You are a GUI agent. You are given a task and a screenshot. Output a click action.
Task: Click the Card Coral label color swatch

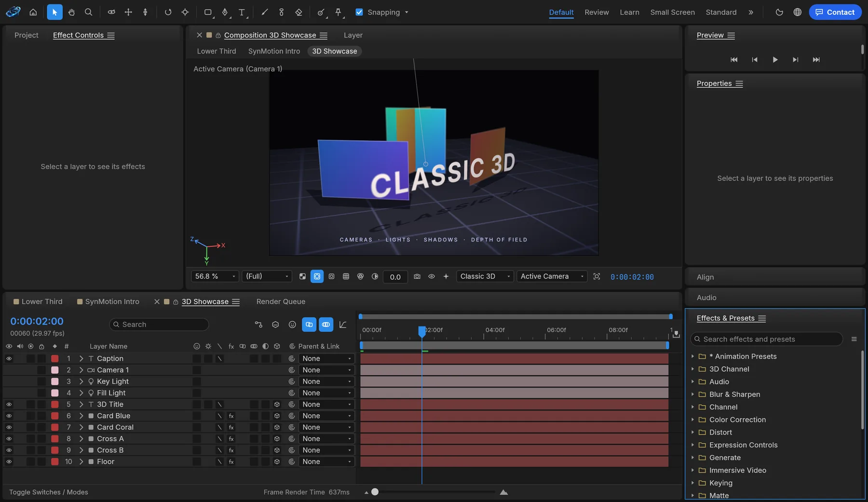click(x=55, y=428)
